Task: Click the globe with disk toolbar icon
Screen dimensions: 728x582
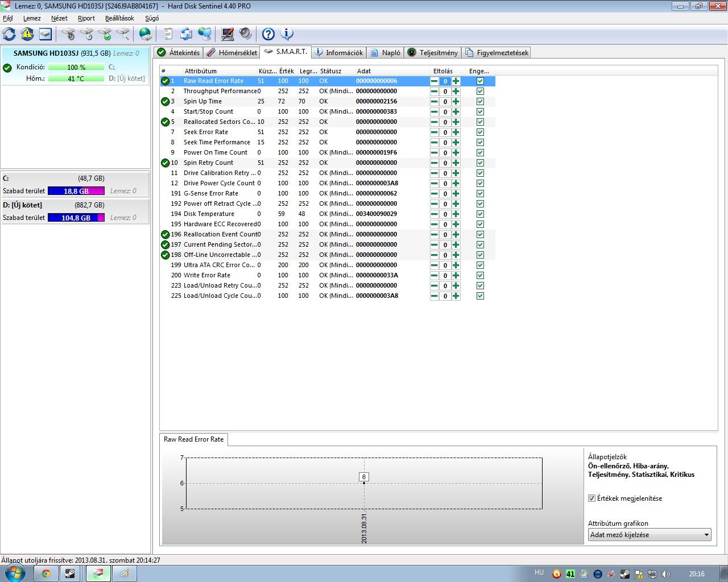Action: click(146, 34)
